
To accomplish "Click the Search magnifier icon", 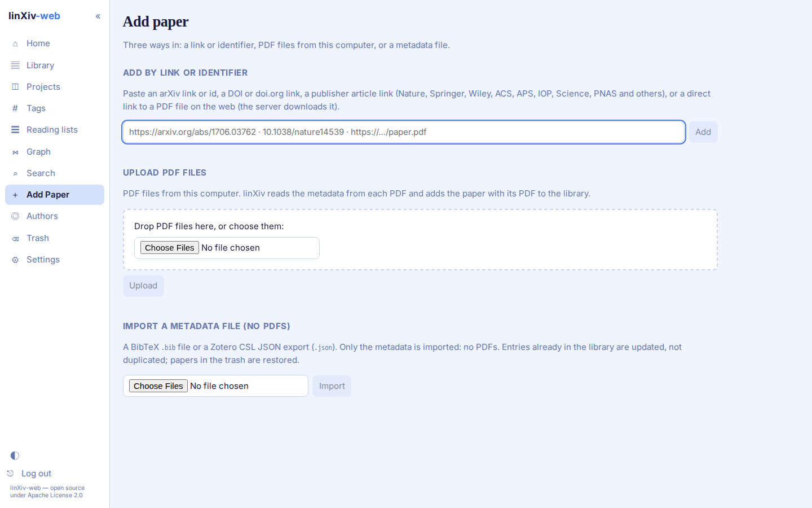I will click(x=15, y=173).
